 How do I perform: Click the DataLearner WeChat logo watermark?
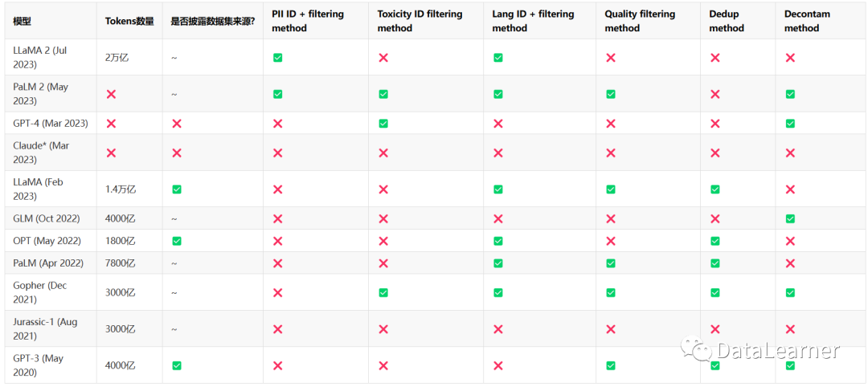(696, 350)
